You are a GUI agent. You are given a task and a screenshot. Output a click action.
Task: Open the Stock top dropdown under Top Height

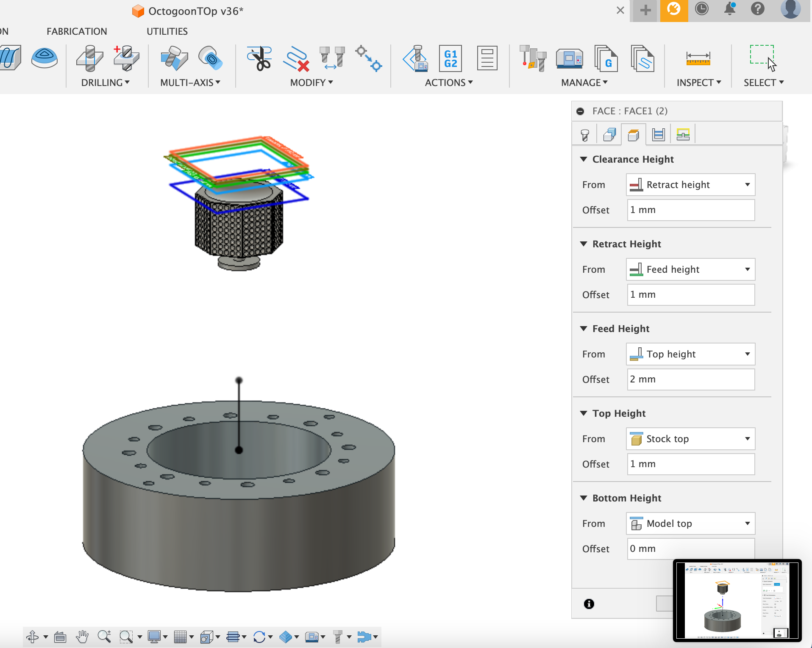pyautogui.click(x=748, y=439)
